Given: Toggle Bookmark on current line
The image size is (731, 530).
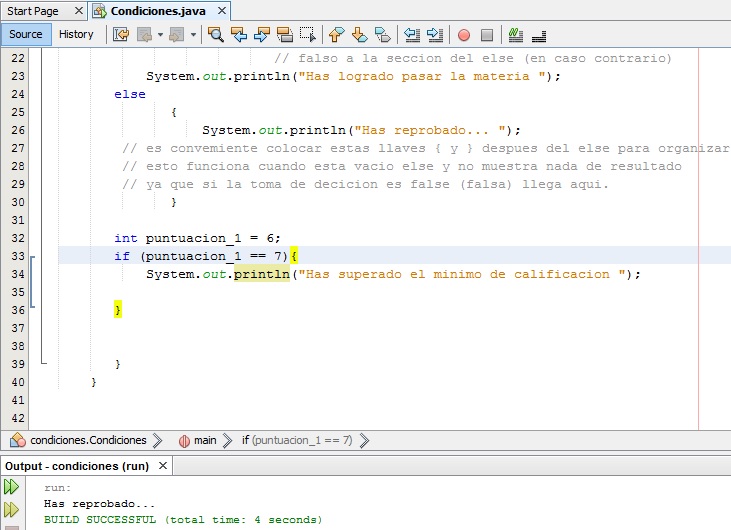Looking at the screenshot, I should pos(382,34).
